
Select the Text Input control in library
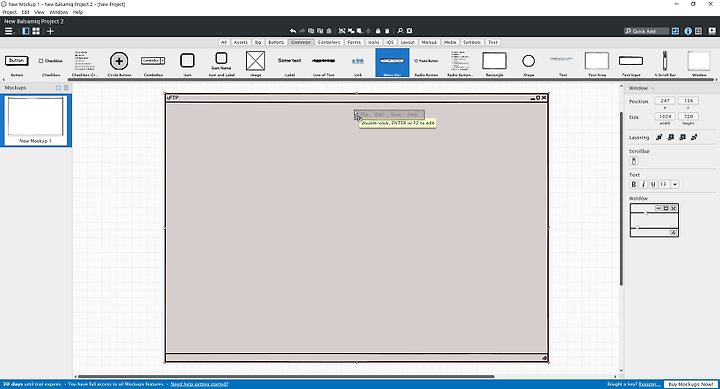631,63
